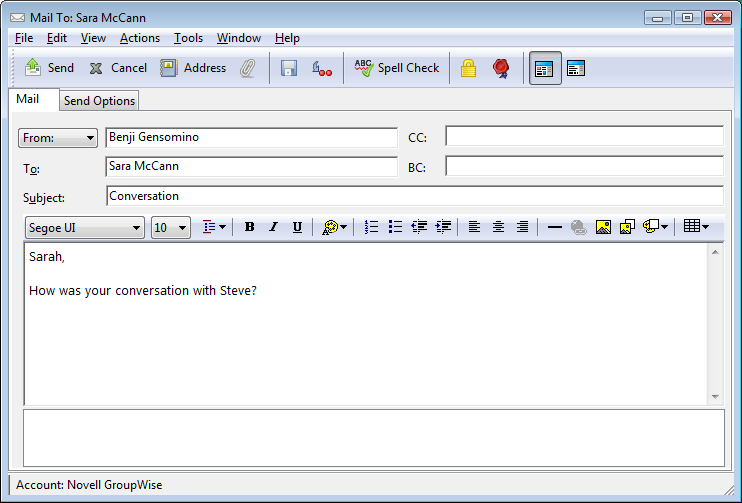742x503 pixels.
Task: Open the Address book icon
Action: click(x=168, y=68)
